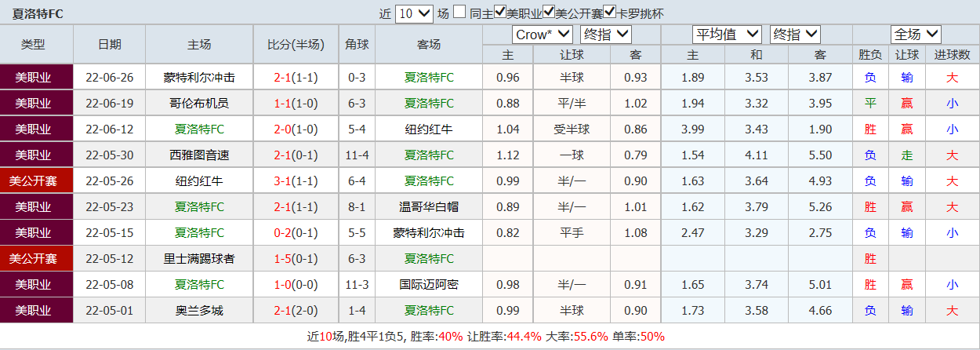Click the 纽约红牛 home team on 22-05-26
The height and width of the screenshot is (350, 980).
[199, 181]
